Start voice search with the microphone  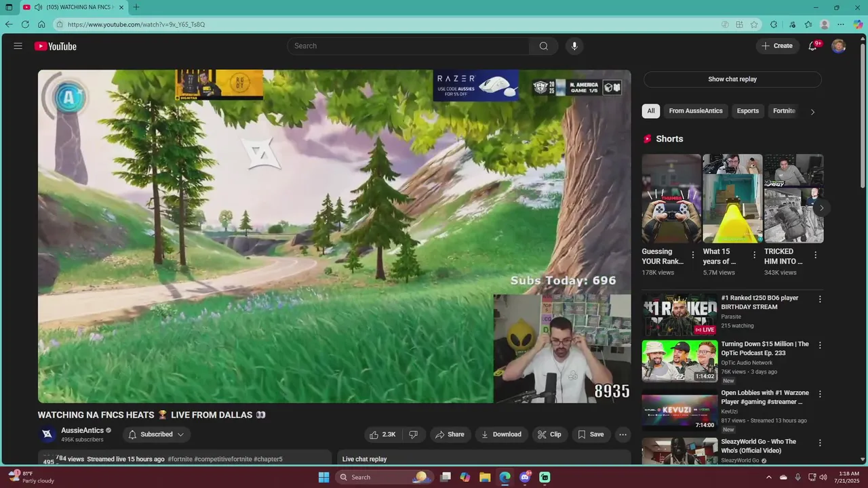[x=574, y=46]
